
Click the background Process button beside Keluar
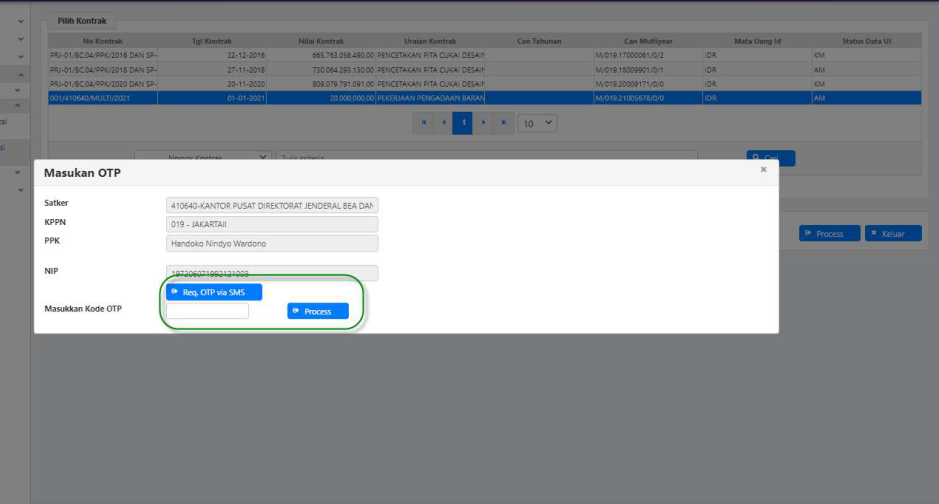(x=828, y=233)
